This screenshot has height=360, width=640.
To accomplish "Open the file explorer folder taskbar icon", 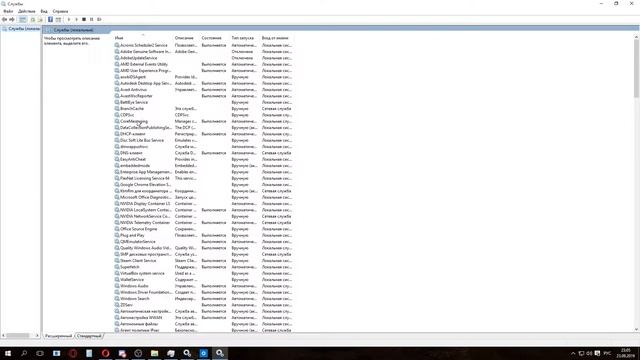I will [x=154, y=353].
